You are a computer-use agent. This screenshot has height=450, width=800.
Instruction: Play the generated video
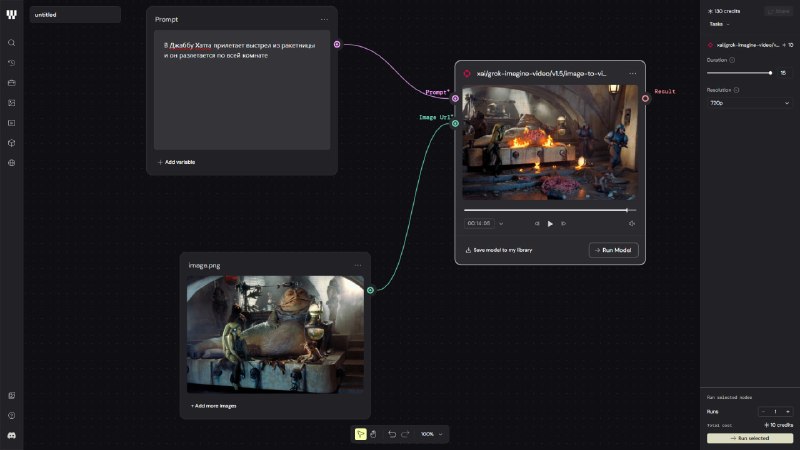coord(550,223)
